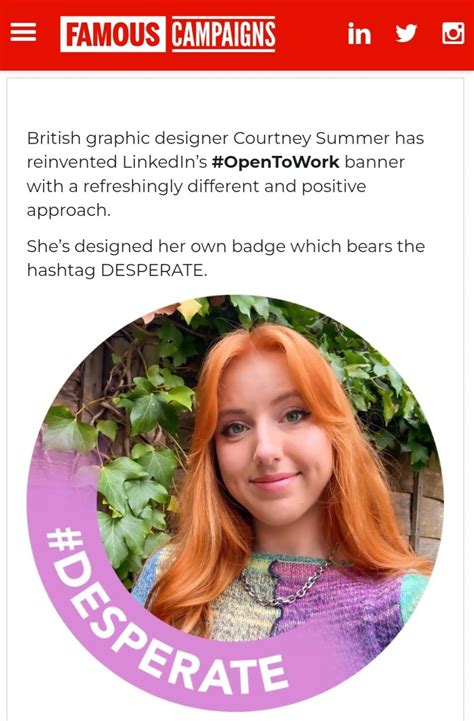Image resolution: width=474 pixels, height=721 pixels.
Task: Click the underlined CAMPAIGNS logo word
Action: click(x=224, y=34)
